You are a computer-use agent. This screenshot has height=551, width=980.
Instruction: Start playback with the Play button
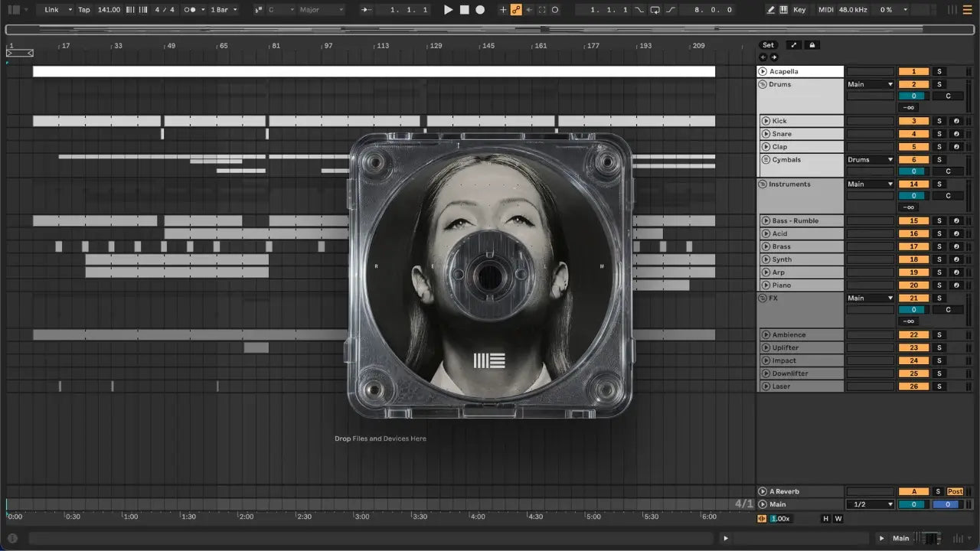tap(449, 10)
